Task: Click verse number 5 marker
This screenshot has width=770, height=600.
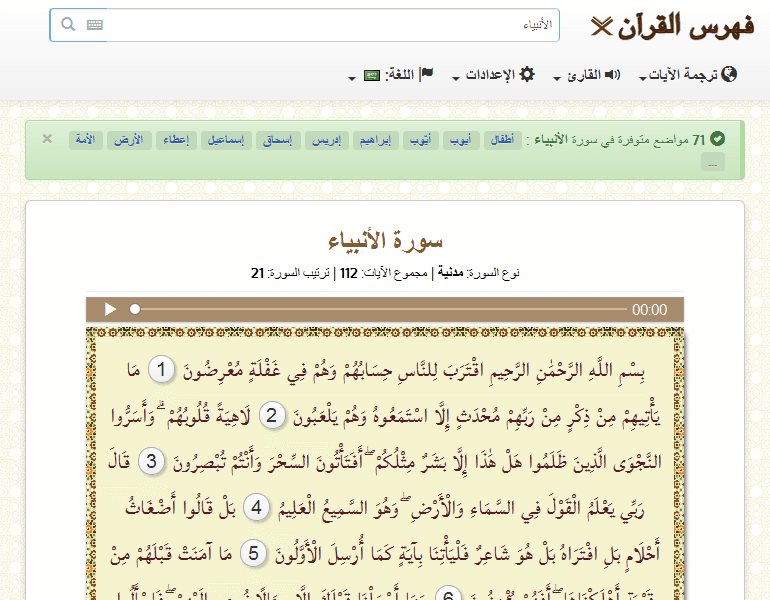Action: click(254, 551)
